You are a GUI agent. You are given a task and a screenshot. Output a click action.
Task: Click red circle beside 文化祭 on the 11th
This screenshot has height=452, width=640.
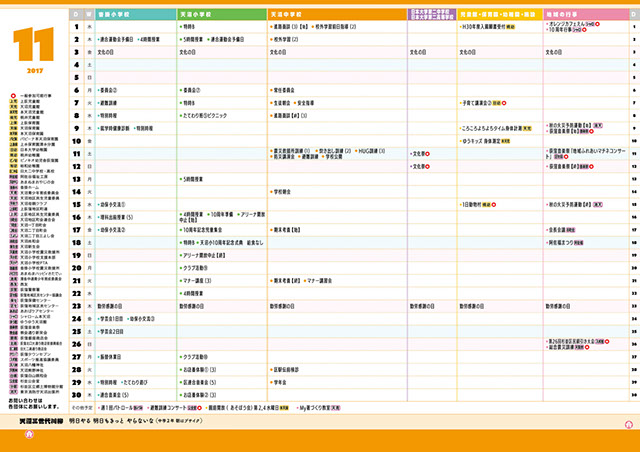click(427, 154)
